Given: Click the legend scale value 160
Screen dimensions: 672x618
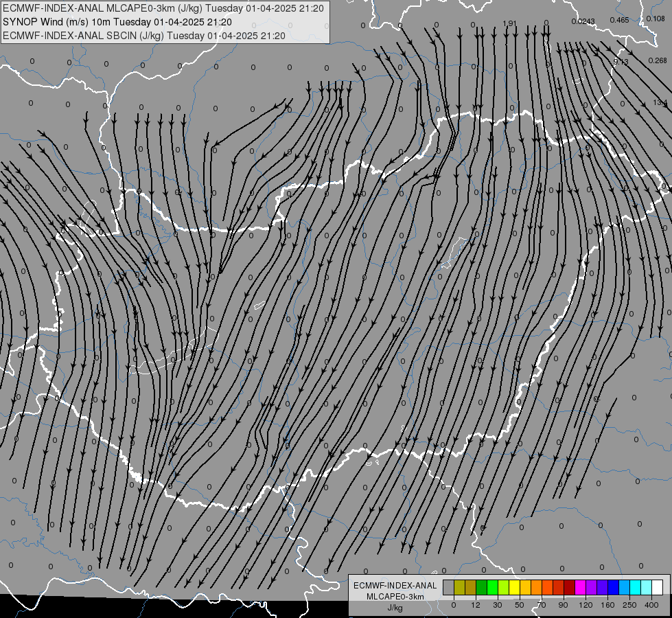Looking at the screenshot, I should point(607,605).
